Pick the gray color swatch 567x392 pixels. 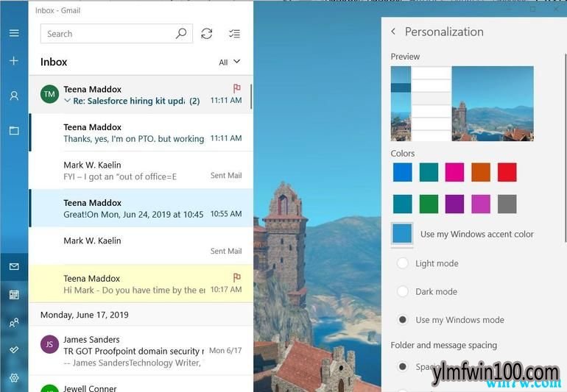(x=507, y=204)
